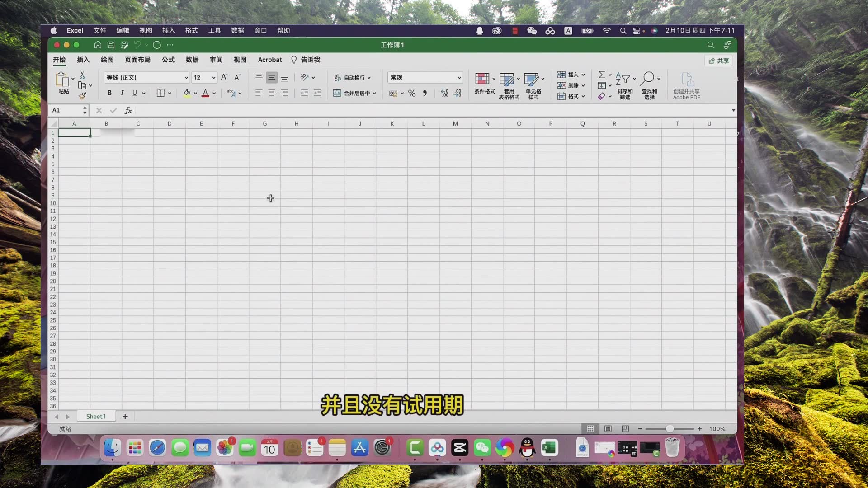
Task: Select the Sheet1 tab
Action: click(x=96, y=417)
